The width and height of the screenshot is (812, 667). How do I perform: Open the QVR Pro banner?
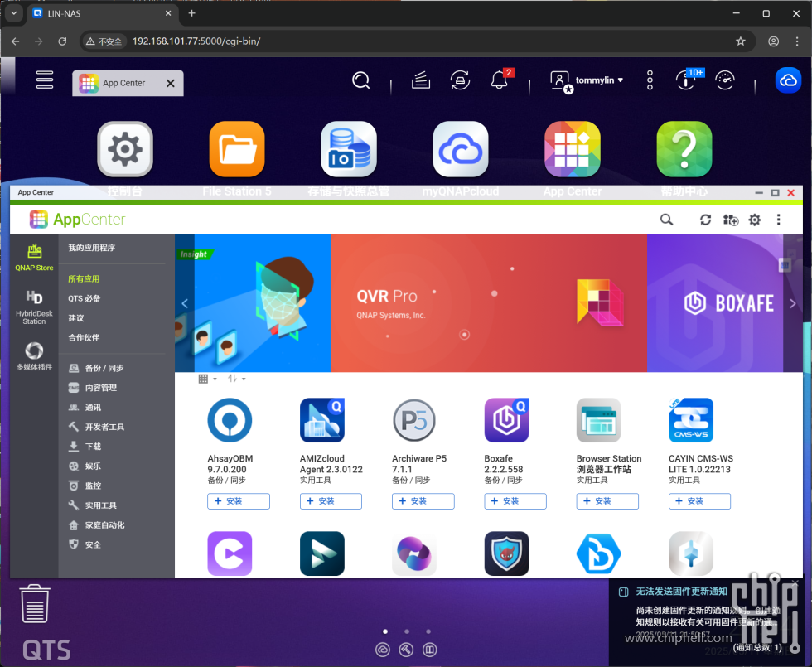pos(489,303)
